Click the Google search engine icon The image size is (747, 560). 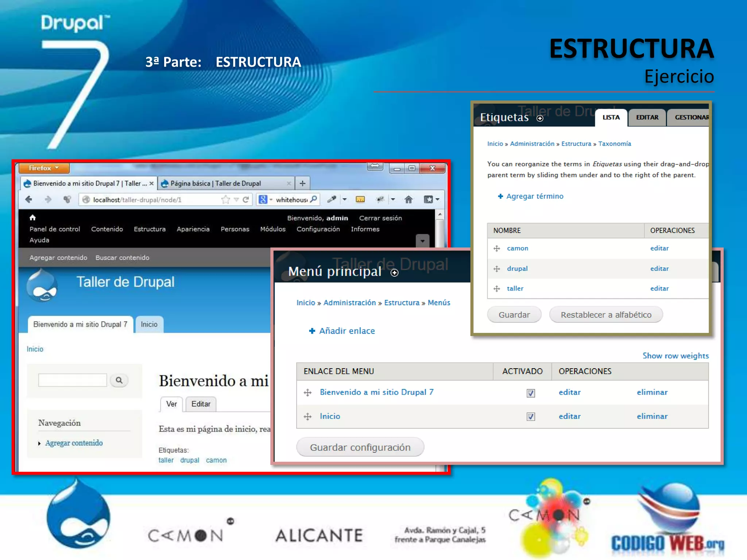[x=263, y=199]
